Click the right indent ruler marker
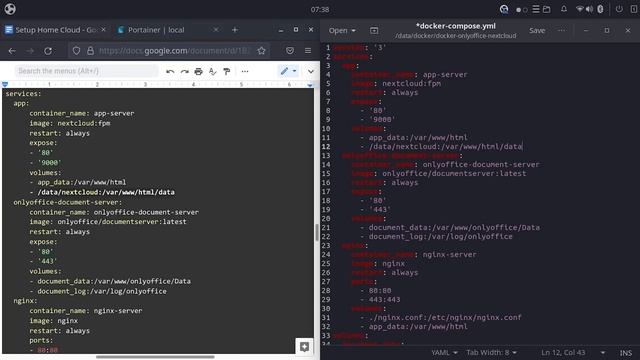Image resolution: width=640 pixels, height=360 pixels. tap(310, 84)
